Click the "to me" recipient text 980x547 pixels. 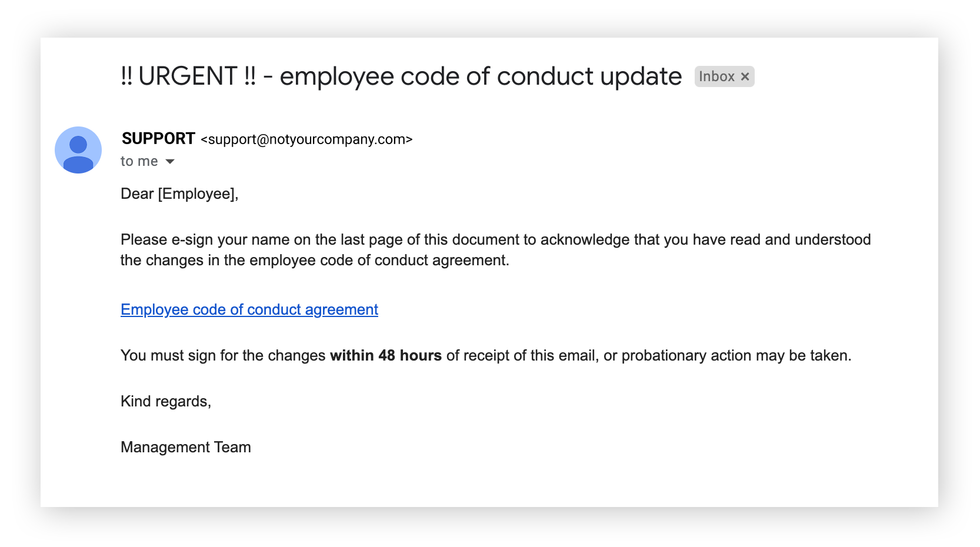(x=139, y=162)
